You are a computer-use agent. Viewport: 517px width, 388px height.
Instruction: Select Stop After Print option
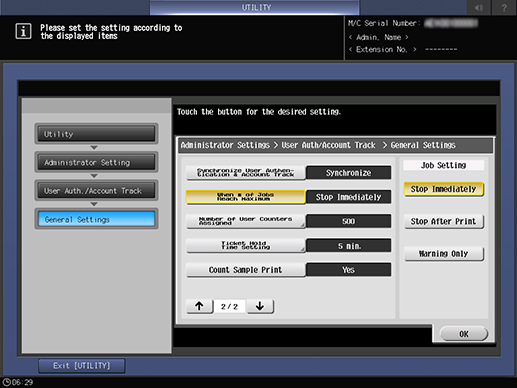pyautogui.click(x=443, y=221)
